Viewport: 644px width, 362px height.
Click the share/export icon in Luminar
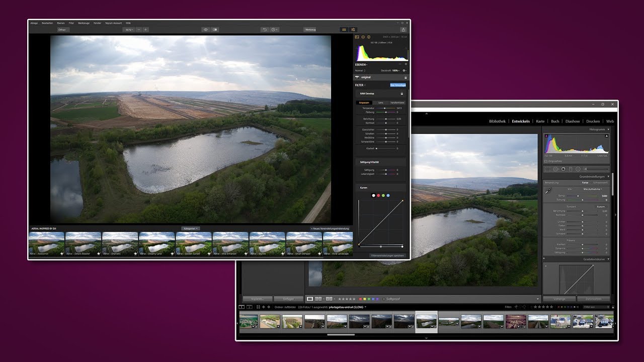[403, 30]
